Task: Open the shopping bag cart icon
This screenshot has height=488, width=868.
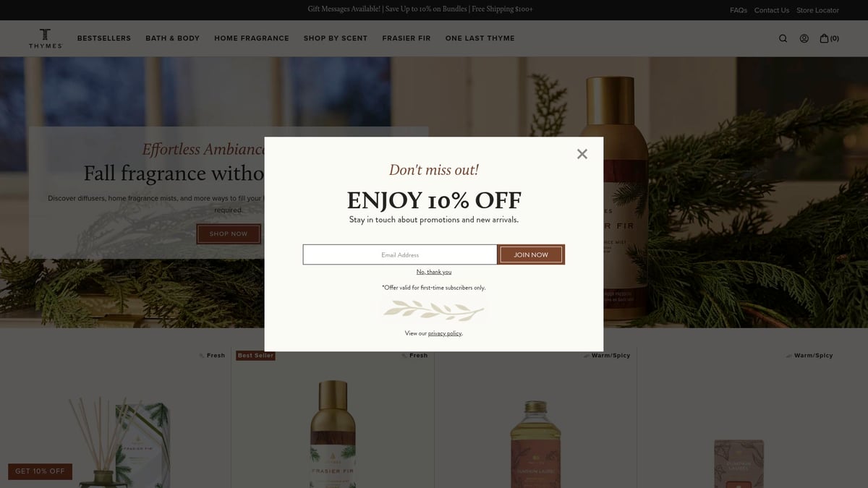Action: 829,38
